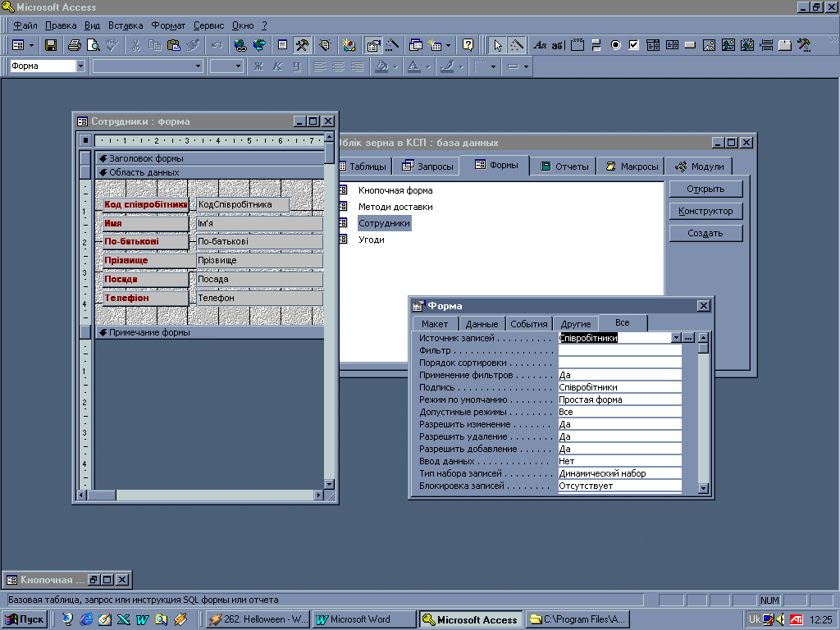Click the fill/back color paint bucket
Image resolution: width=840 pixels, height=630 pixels.
click(381, 66)
